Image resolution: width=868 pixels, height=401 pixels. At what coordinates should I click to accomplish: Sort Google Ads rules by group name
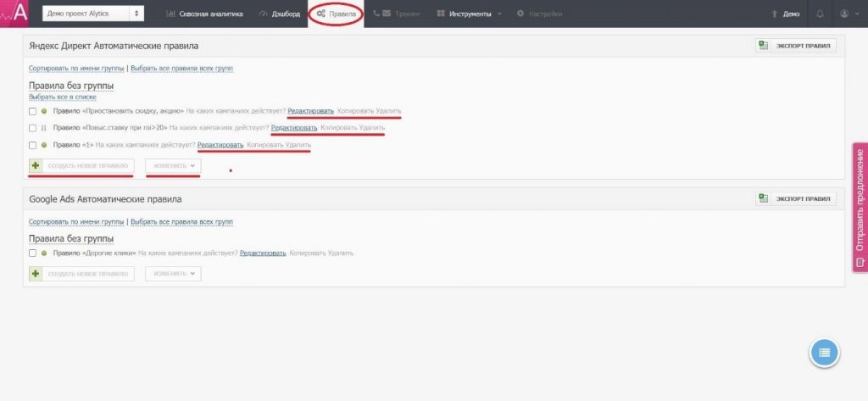pos(76,221)
